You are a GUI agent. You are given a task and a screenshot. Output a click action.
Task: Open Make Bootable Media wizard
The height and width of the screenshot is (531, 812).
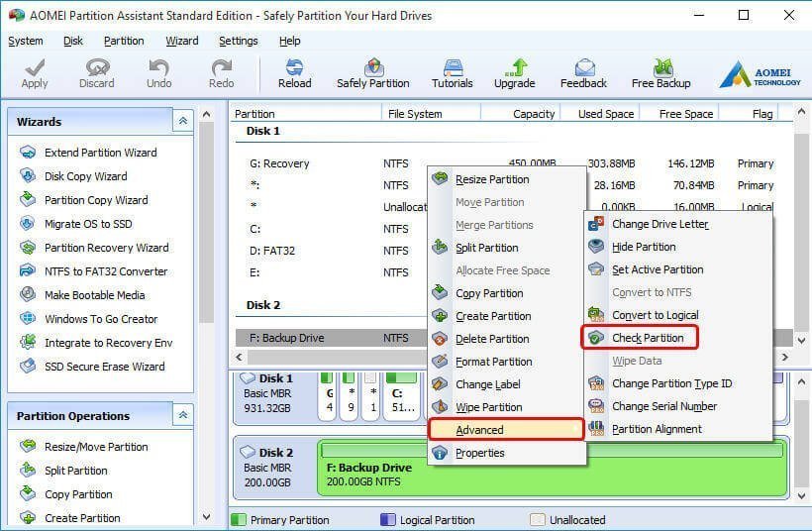82,295
